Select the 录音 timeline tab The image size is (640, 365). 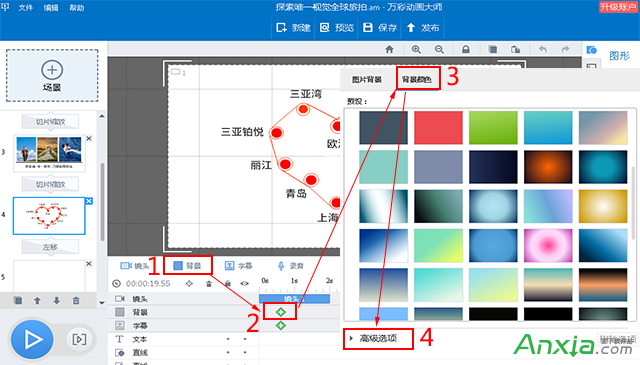(291, 266)
